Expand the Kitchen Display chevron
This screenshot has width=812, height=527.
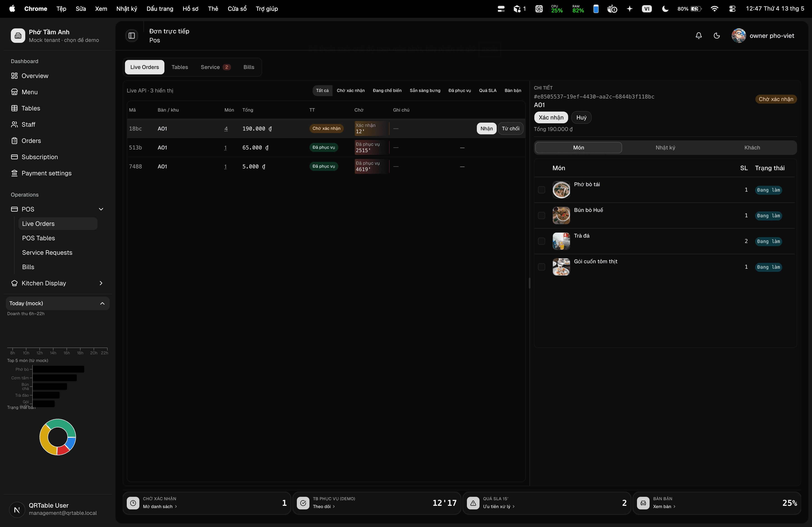(x=101, y=283)
